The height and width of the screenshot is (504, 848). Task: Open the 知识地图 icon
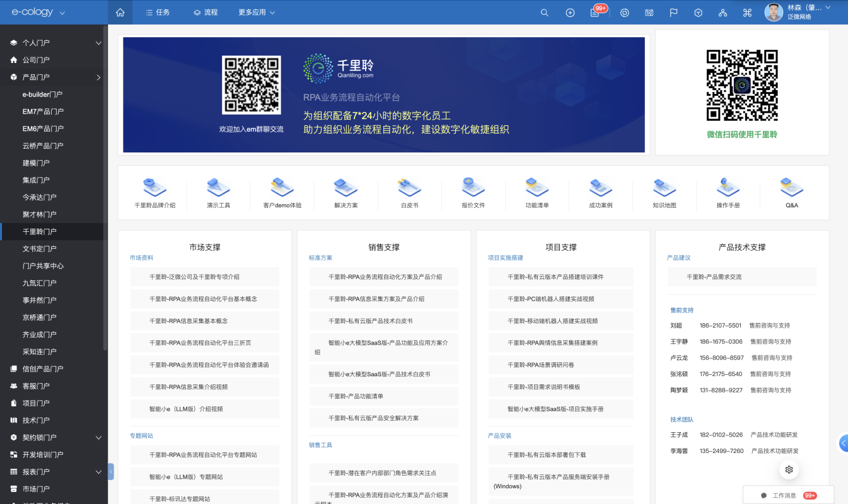click(664, 188)
